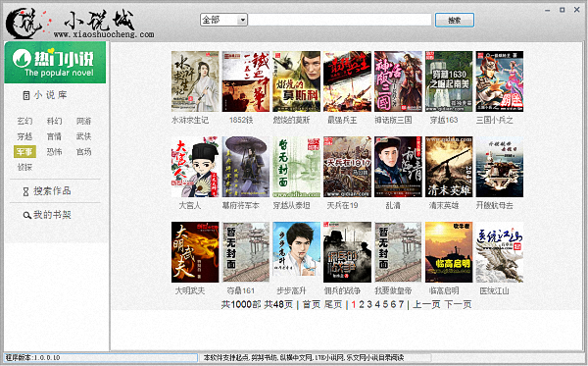
Task: Click the 小说库 library icon
Action: 25,95
